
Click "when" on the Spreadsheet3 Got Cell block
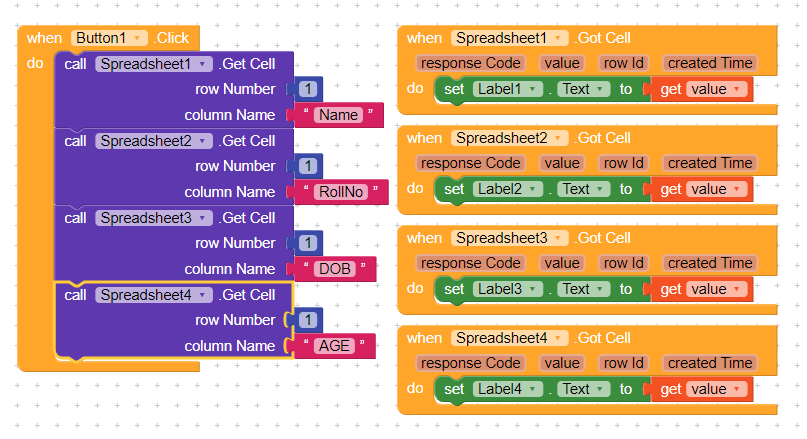coord(424,238)
